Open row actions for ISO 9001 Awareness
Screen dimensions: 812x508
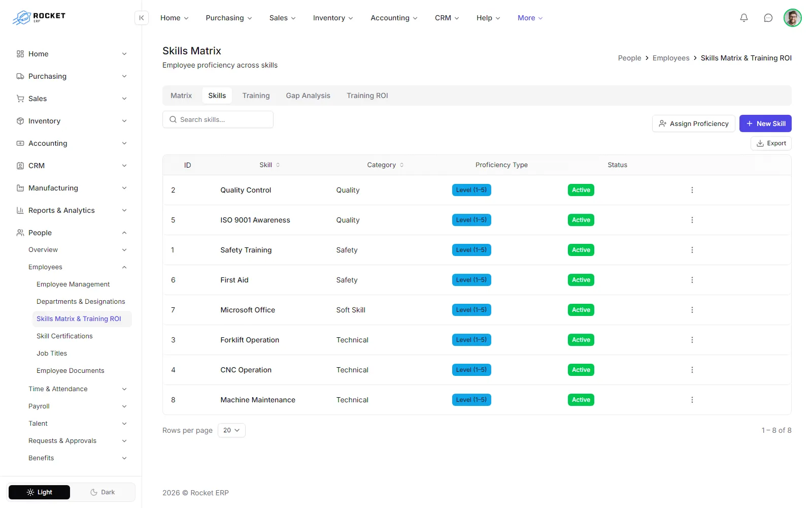click(x=692, y=220)
